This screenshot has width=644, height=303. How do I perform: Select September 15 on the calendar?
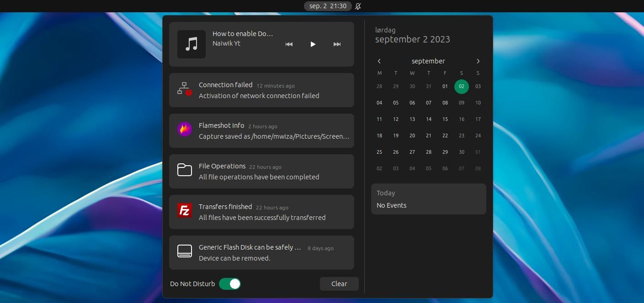tap(445, 119)
